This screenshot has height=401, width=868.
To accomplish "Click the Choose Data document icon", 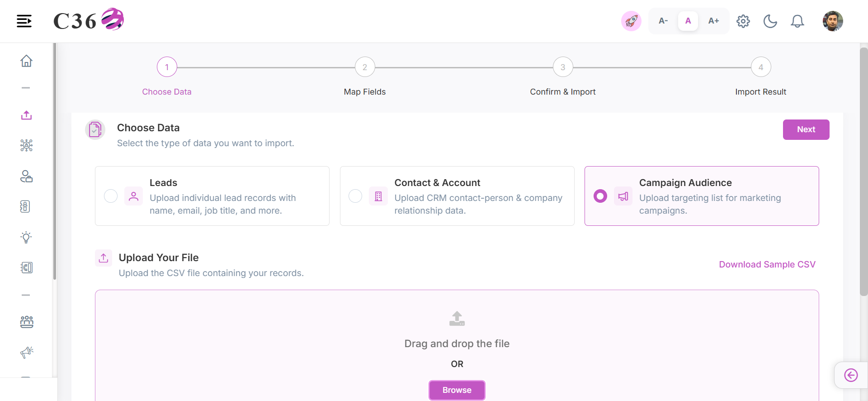I will point(95,130).
